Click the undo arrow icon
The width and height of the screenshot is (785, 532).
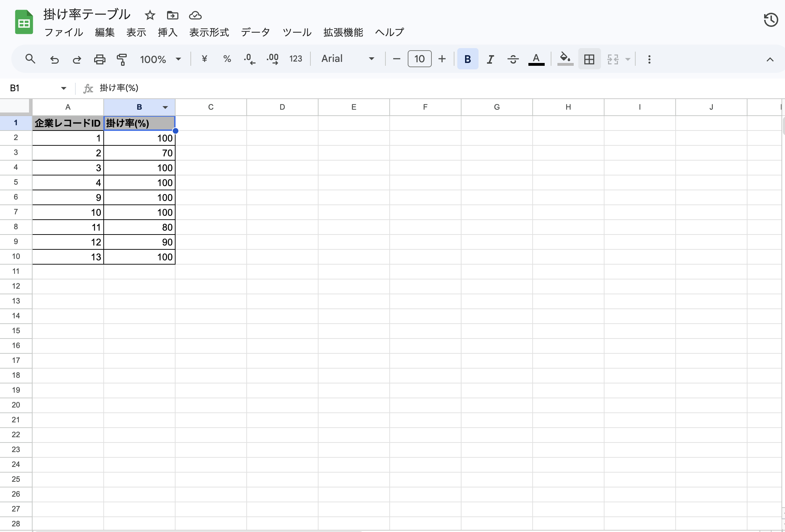54,59
